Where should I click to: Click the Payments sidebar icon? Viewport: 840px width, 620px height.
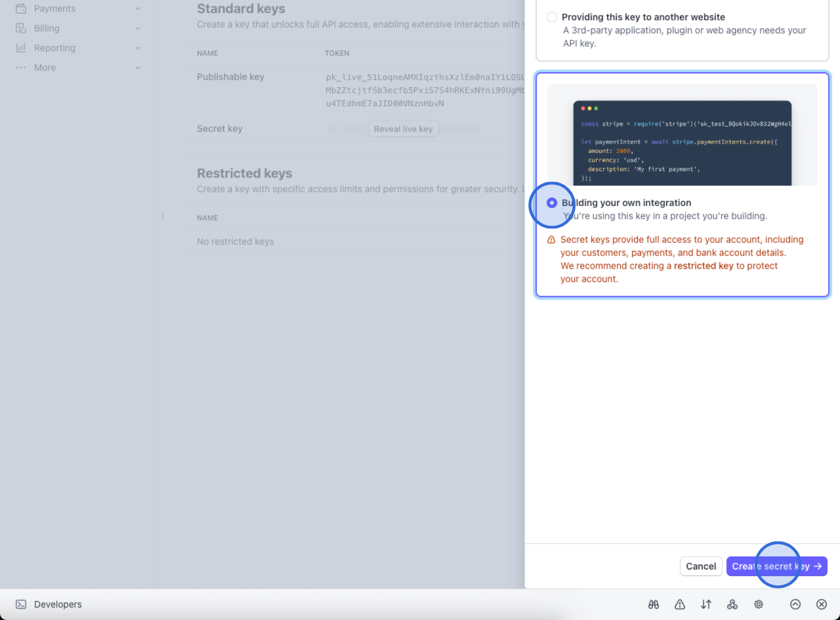click(x=21, y=9)
